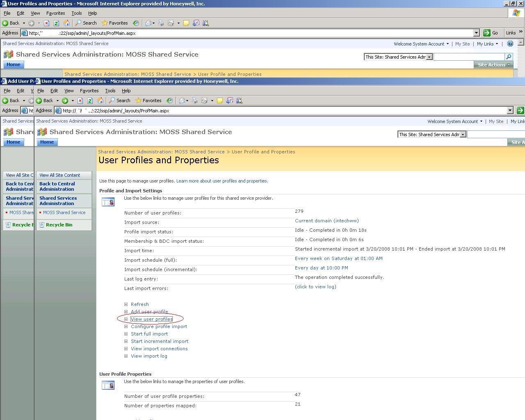
Task: Click Start full import link
Action: tap(149, 334)
